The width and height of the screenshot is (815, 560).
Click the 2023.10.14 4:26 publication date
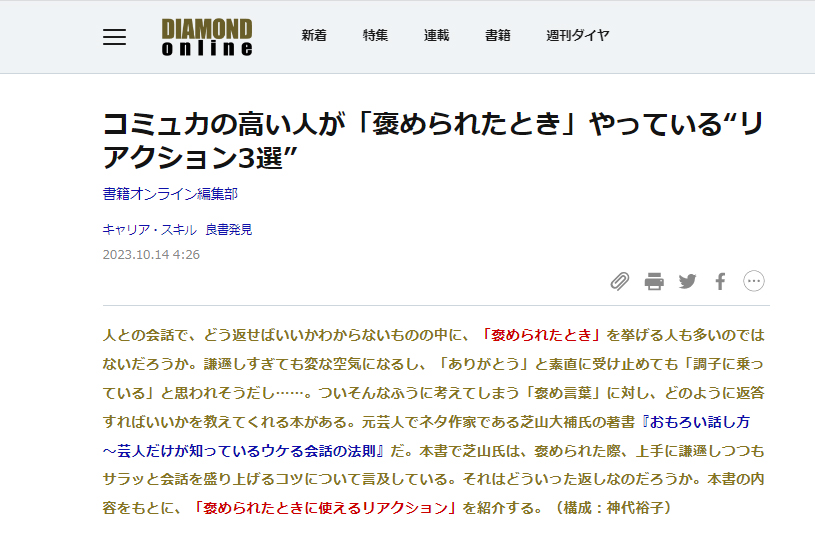pos(151,254)
